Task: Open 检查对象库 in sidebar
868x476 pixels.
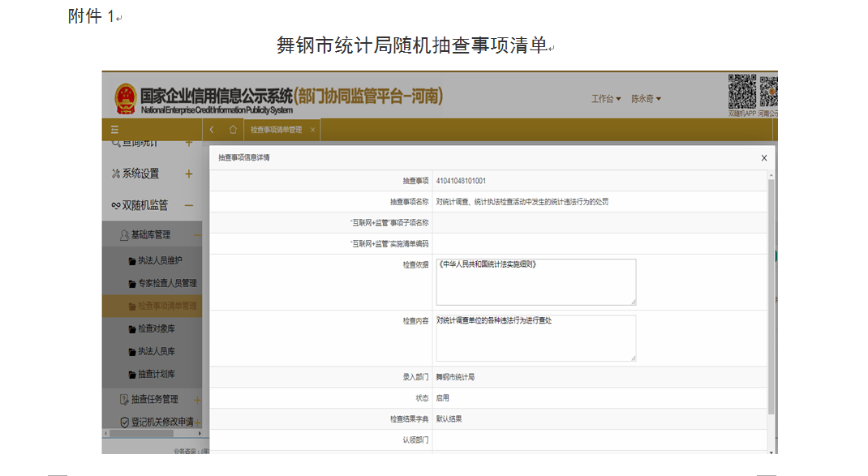Action: pos(156,328)
